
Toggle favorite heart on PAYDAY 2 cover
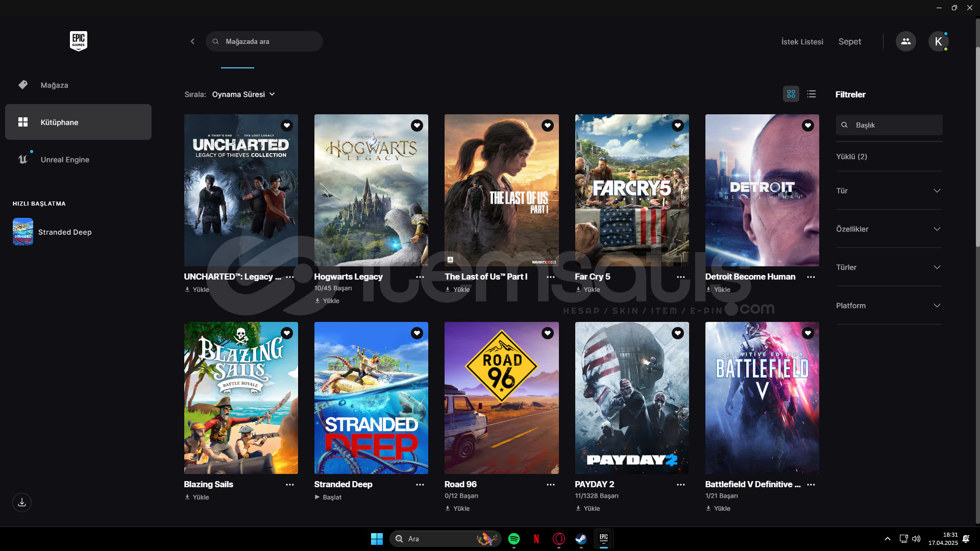(678, 333)
